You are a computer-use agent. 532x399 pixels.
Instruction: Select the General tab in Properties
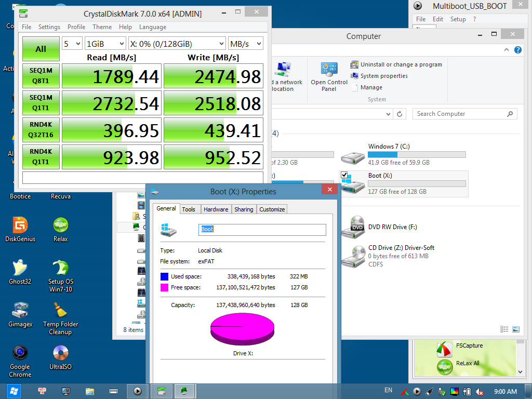pos(166,208)
